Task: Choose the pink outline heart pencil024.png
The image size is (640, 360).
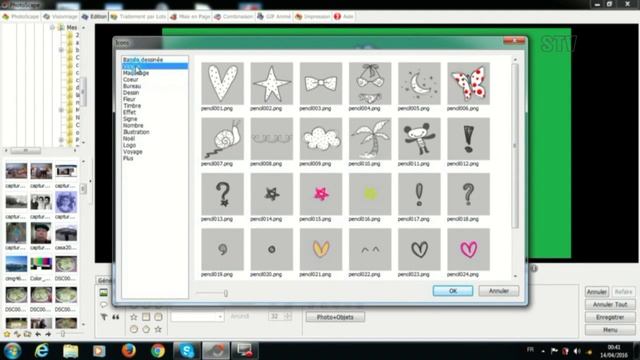Action: coord(468,249)
